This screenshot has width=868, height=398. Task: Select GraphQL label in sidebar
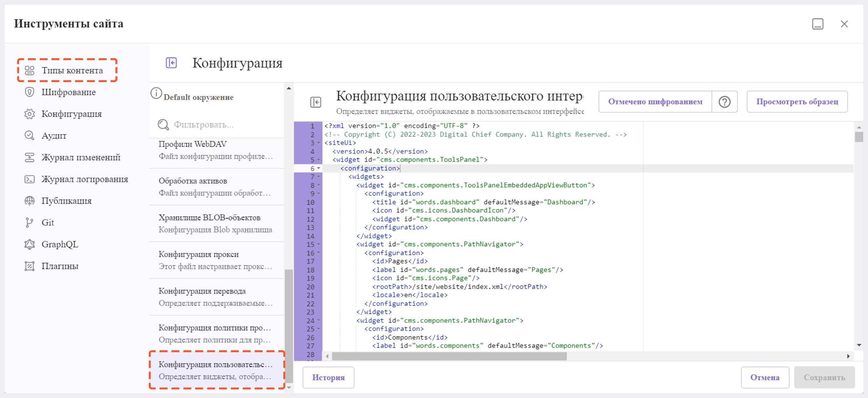(x=60, y=244)
